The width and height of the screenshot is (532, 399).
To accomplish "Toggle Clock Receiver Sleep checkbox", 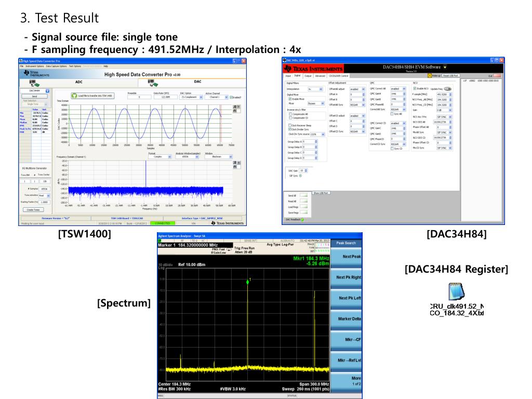I will pyautogui.click(x=290, y=125).
